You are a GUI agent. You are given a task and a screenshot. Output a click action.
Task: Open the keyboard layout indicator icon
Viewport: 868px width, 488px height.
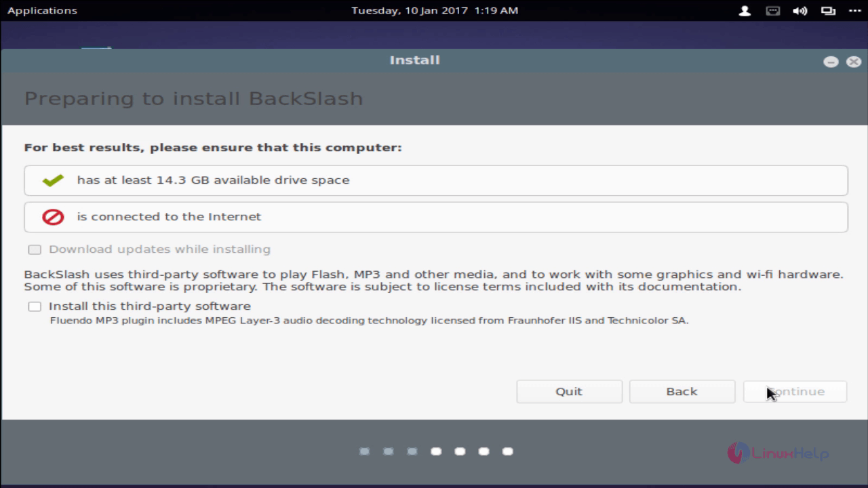pos(773,10)
